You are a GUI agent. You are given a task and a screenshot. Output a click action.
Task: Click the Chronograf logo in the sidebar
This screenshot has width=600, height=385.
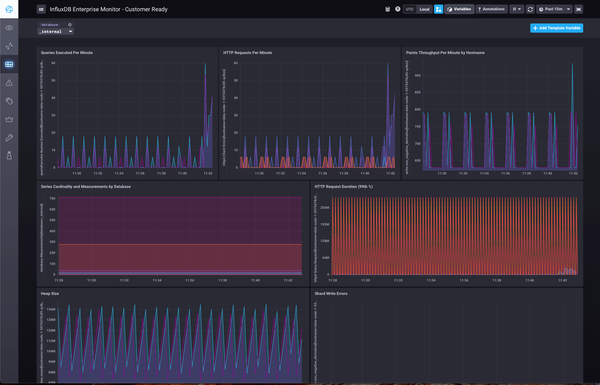tap(9, 9)
